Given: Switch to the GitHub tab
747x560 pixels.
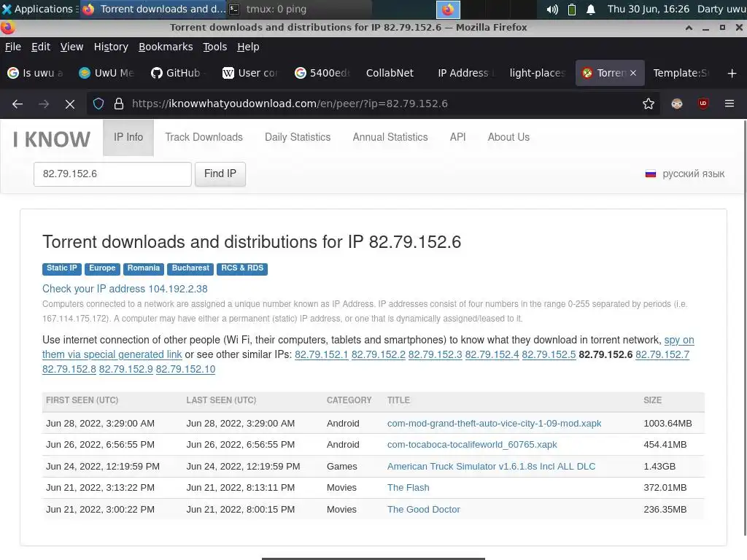Looking at the screenshot, I should (177, 73).
